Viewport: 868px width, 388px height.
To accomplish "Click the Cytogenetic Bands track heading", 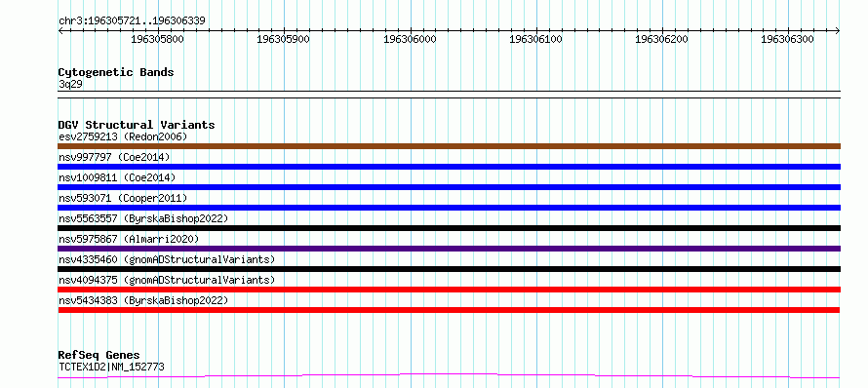I will pos(116,72).
